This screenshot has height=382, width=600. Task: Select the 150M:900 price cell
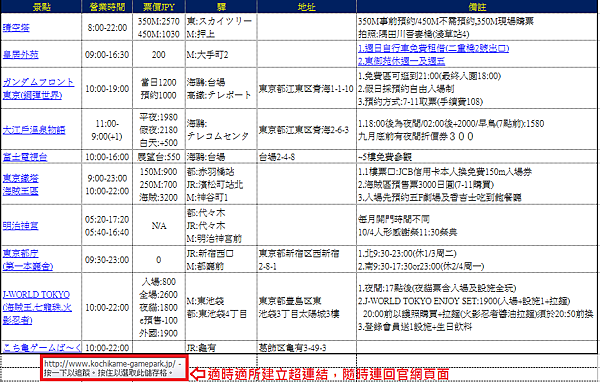coord(159,184)
